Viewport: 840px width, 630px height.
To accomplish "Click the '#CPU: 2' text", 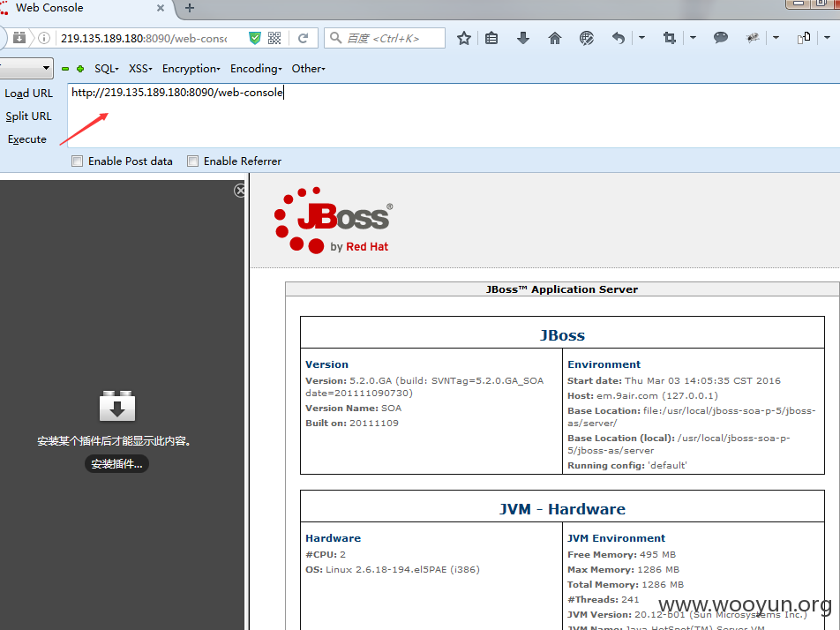I will click(x=326, y=554).
